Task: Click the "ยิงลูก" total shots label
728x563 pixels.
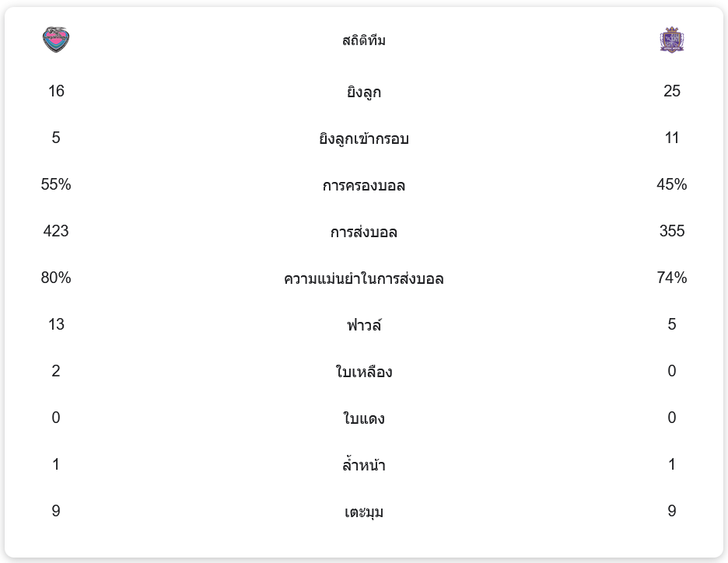Action: 364,93
